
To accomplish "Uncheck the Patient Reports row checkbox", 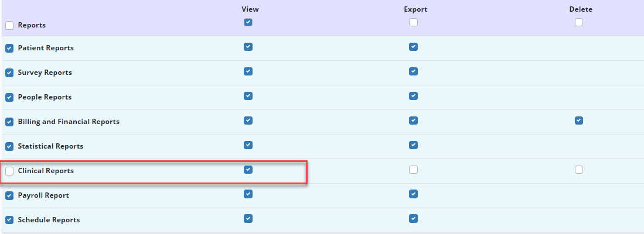I will click(9, 49).
